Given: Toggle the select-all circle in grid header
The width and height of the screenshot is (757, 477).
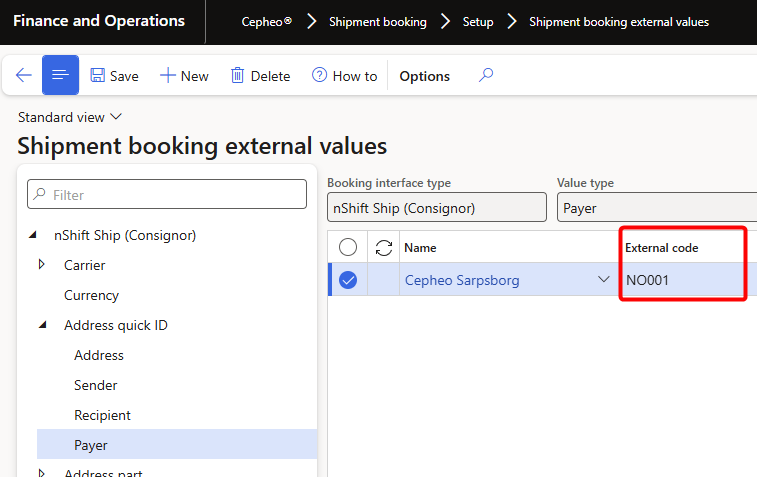Looking at the screenshot, I should tap(348, 247).
